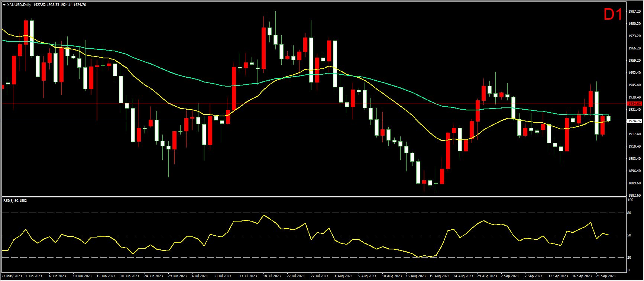Screen dimensions: 644x281
Task: Click the 29 Aug 2023 date label
Action: 487,276
